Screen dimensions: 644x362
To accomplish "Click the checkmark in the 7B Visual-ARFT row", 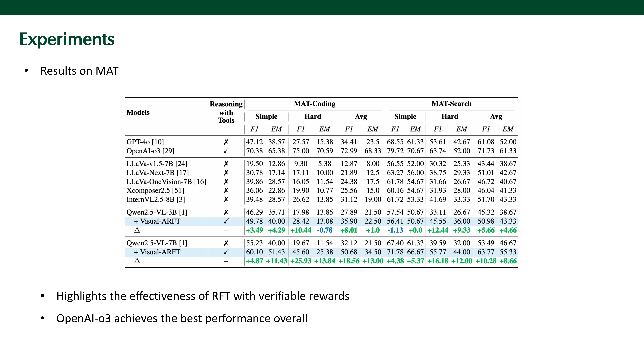I will pyautogui.click(x=226, y=252).
